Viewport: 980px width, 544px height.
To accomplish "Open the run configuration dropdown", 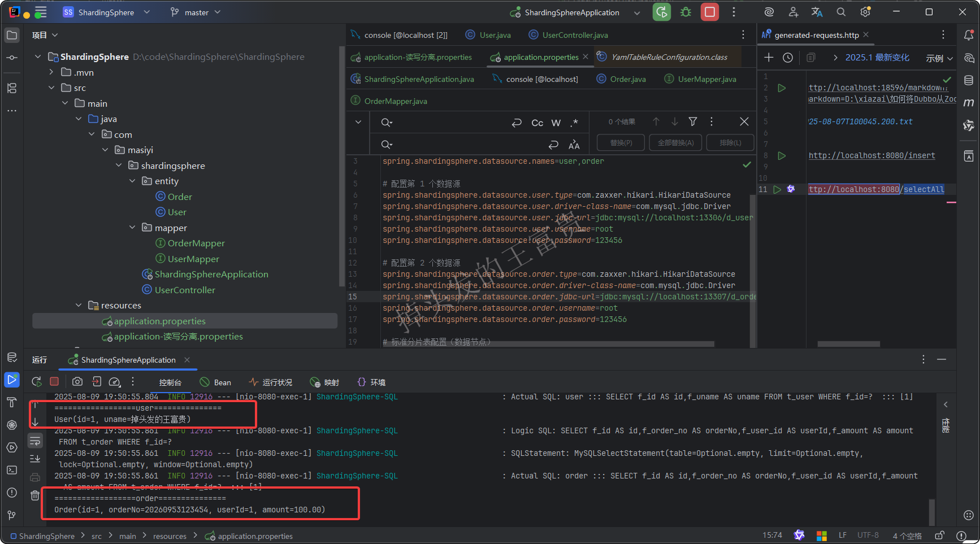I will 637,12.
